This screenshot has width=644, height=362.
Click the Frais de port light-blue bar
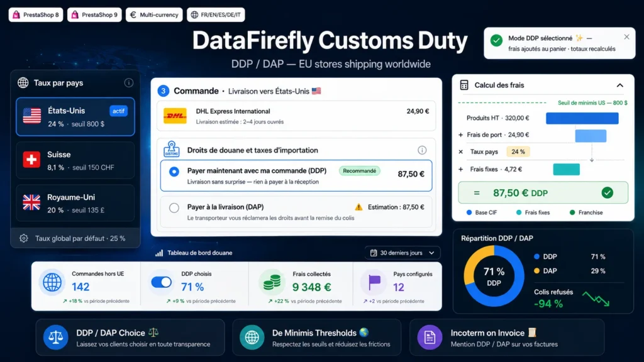pos(591,136)
